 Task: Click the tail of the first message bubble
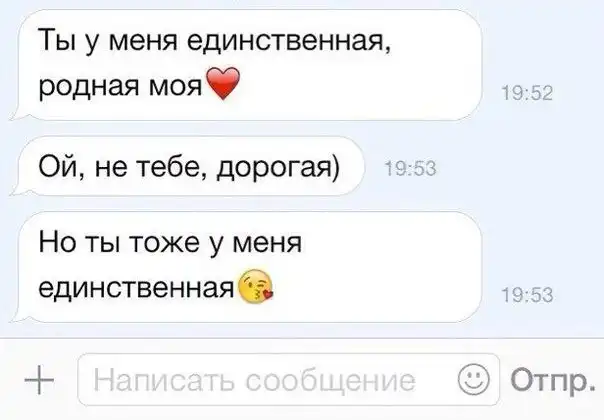tap(16, 114)
